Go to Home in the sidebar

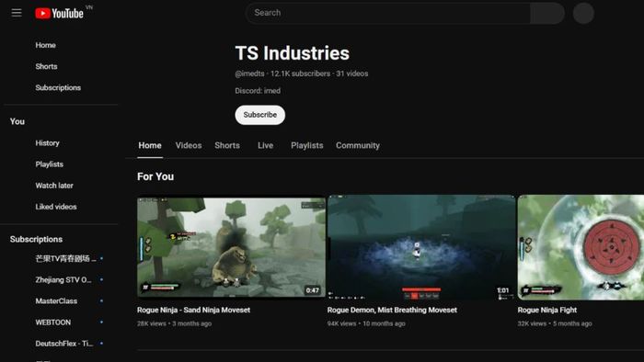pyautogui.click(x=46, y=45)
